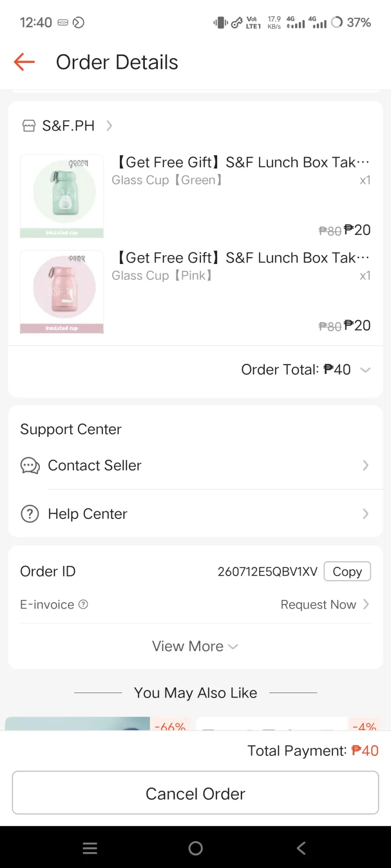Tap Android back triangle button
Viewport: 391px width, 868px height.
click(x=301, y=848)
